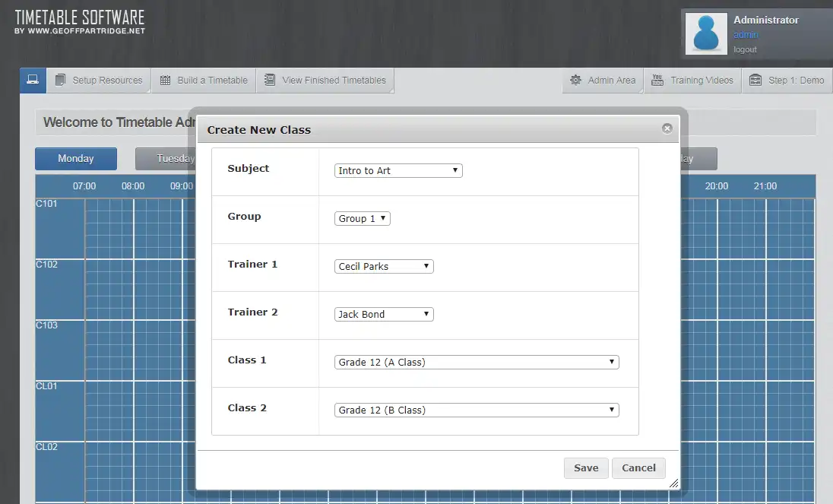This screenshot has height=504, width=833.
Task: Select a different Class 1 option
Action: pos(476,362)
